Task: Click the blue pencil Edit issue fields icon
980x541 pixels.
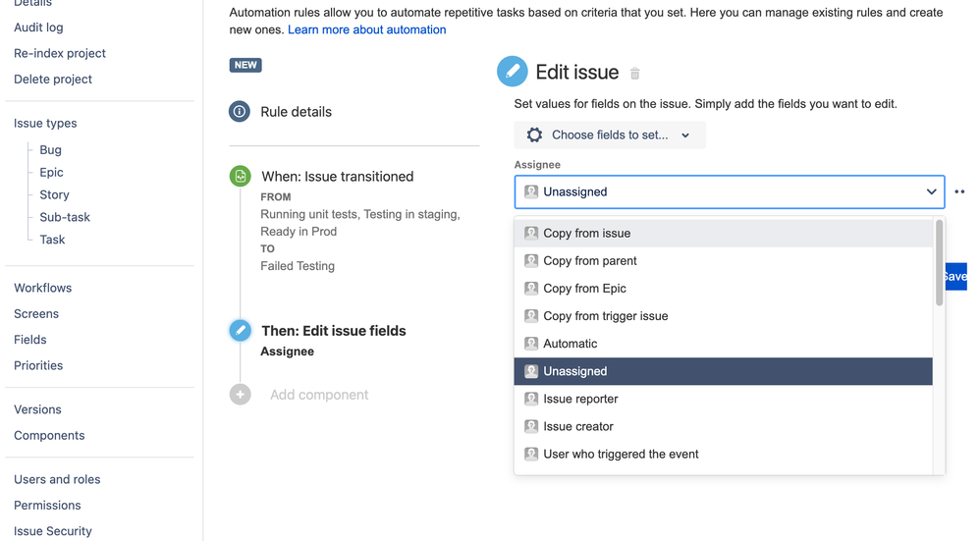Action: click(x=240, y=331)
